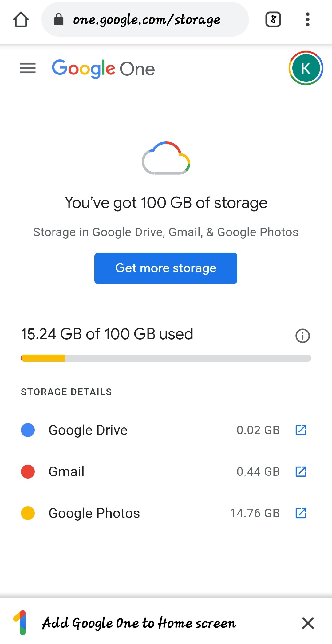Click the Get more storage button
Screen dimensions: 332x644
(x=166, y=268)
